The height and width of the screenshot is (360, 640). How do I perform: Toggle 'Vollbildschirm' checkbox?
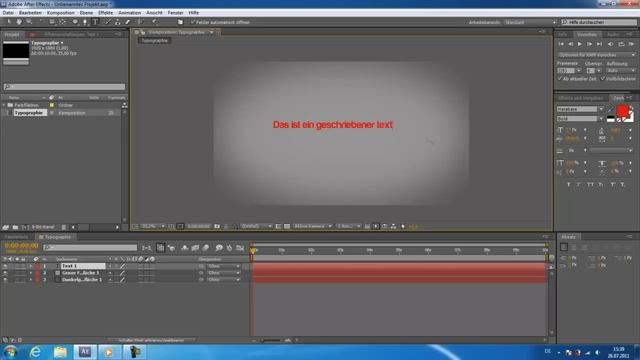click(602, 78)
